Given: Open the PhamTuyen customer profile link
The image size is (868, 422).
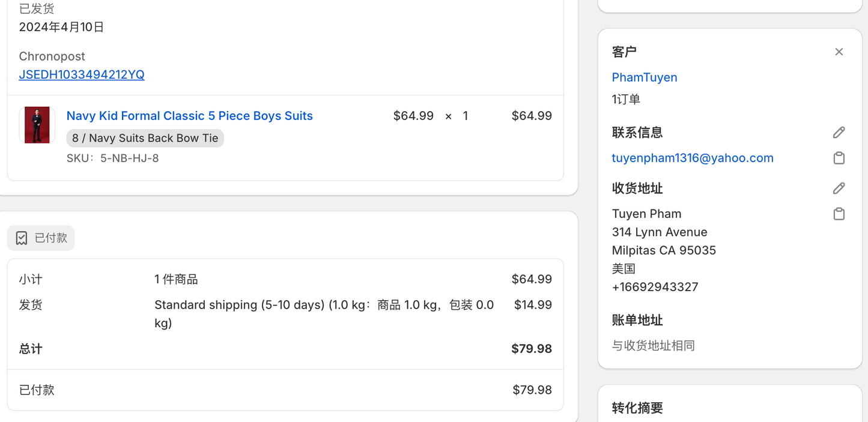Looking at the screenshot, I should pyautogui.click(x=644, y=77).
